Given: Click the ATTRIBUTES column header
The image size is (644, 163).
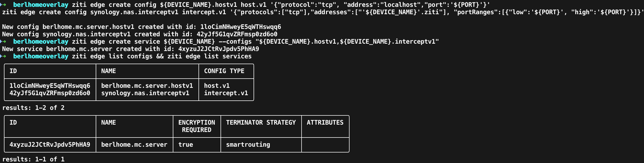Looking at the screenshot, I should click(325, 123).
